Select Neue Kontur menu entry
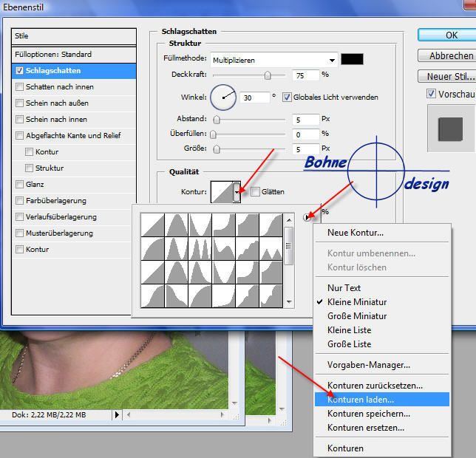 point(355,233)
